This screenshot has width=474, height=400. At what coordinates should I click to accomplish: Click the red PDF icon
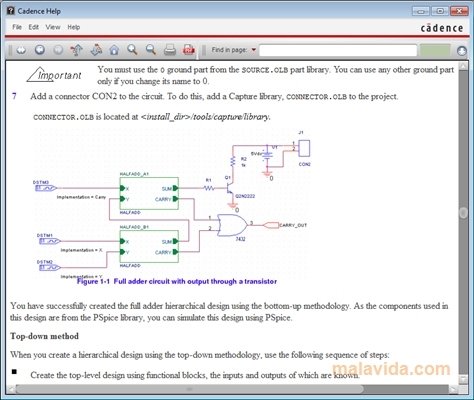189,50
